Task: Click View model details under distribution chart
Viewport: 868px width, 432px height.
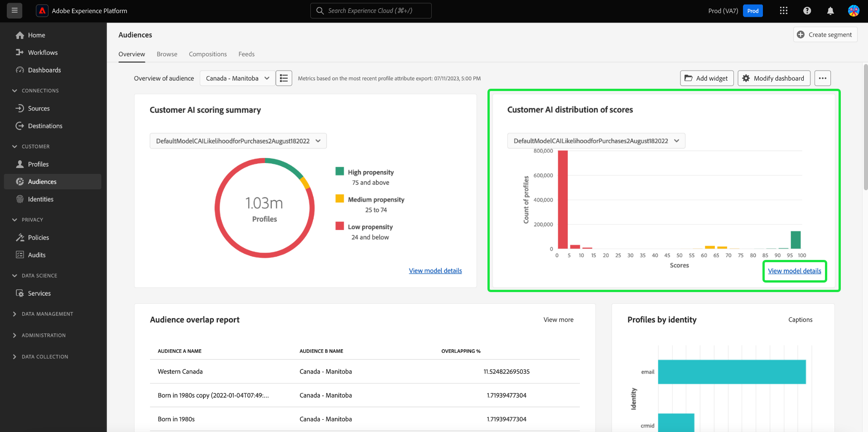Action: 795,271
